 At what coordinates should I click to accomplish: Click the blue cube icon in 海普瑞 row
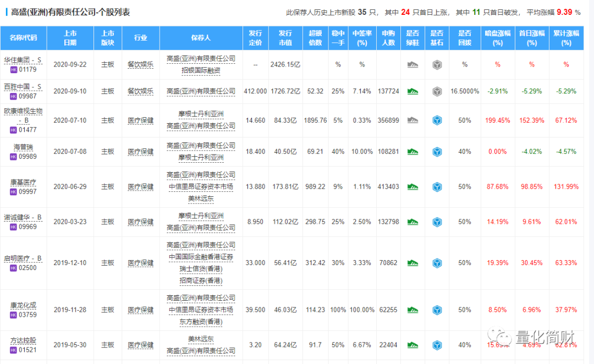coord(437,151)
